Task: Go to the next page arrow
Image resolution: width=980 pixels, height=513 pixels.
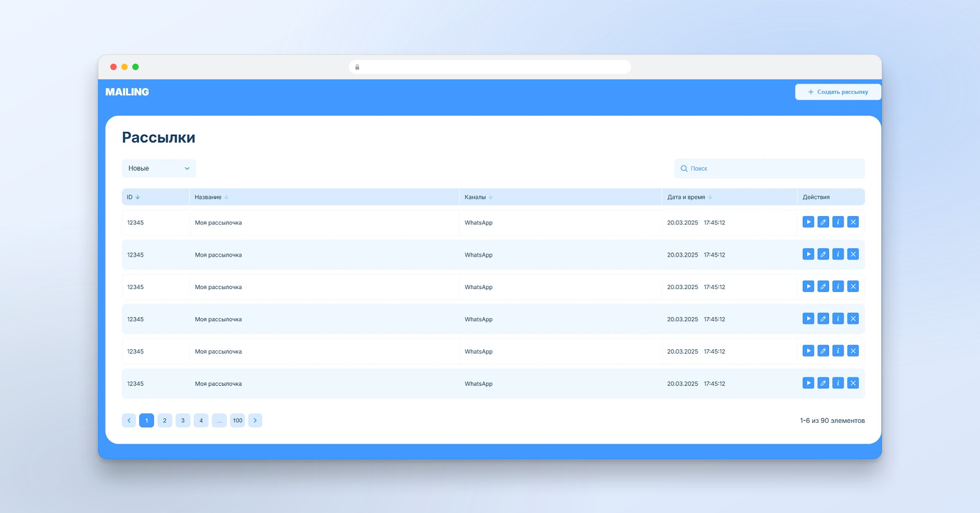Action: tap(255, 420)
